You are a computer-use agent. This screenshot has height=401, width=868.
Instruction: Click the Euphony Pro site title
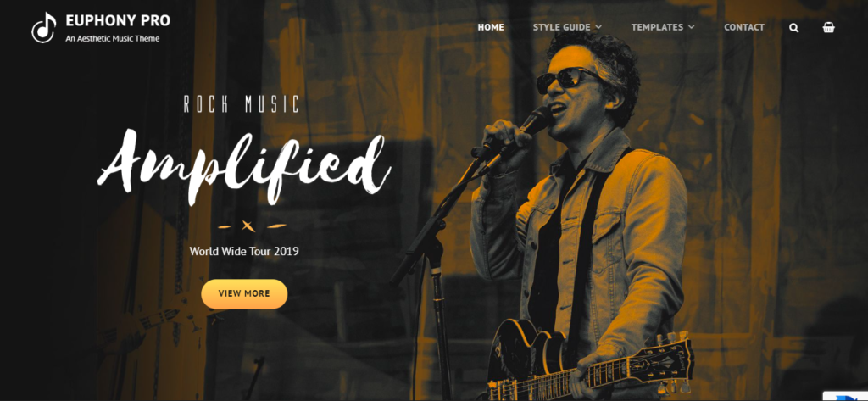[x=118, y=20]
